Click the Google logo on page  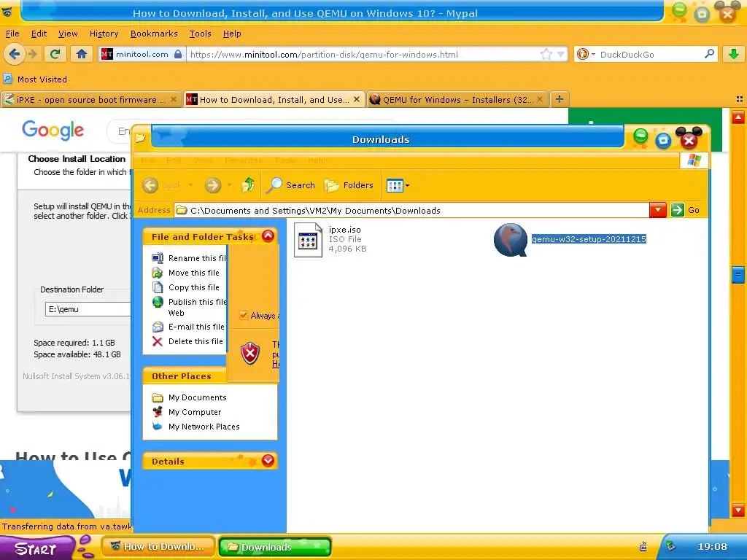(53, 130)
